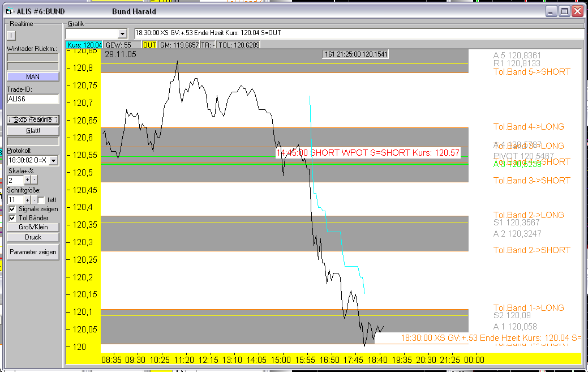This screenshot has height=372, width=588.
Task: Click the yellow 'OUT' status cell
Action: click(149, 45)
